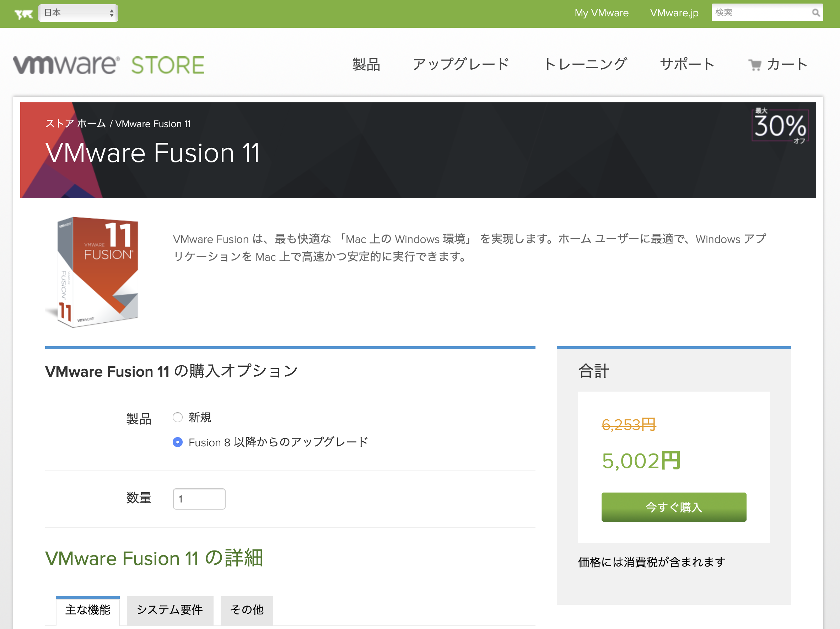
Task: Switch to the その他 tab
Action: (x=247, y=610)
